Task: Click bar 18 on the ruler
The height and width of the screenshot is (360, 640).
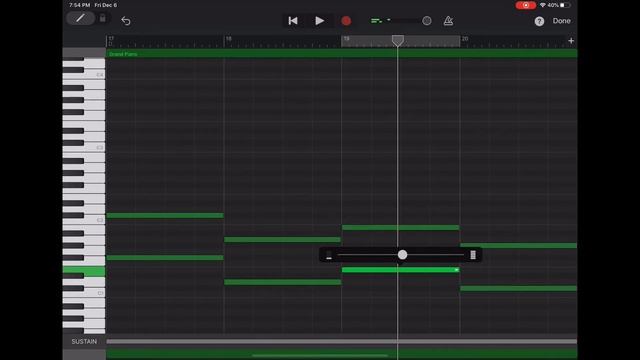Action: (229, 39)
